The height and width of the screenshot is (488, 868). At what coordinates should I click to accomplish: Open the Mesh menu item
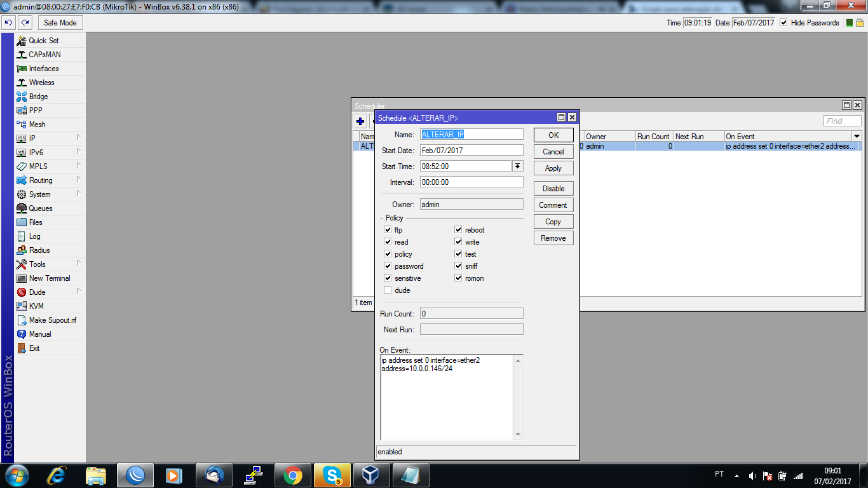37,124
